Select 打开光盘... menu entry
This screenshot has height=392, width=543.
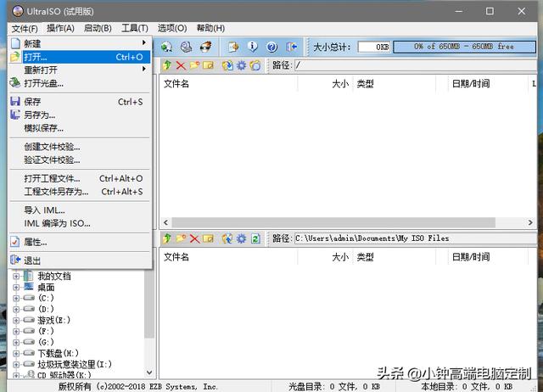tap(80, 83)
